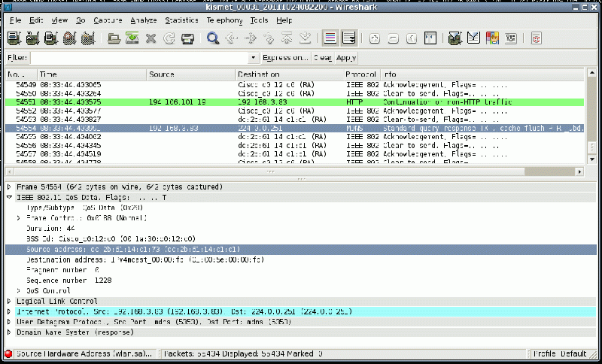Image resolution: width=602 pixels, height=364 pixels.
Task: Jump to first packet icon
Action: [x=287, y=38]
